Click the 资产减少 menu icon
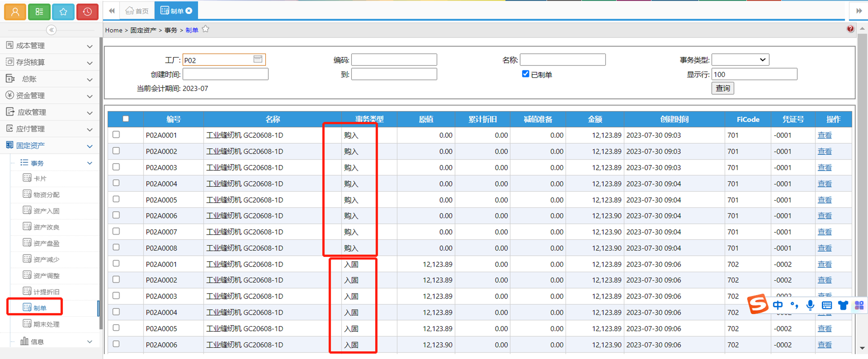868x359 pixels. [27, 258]
